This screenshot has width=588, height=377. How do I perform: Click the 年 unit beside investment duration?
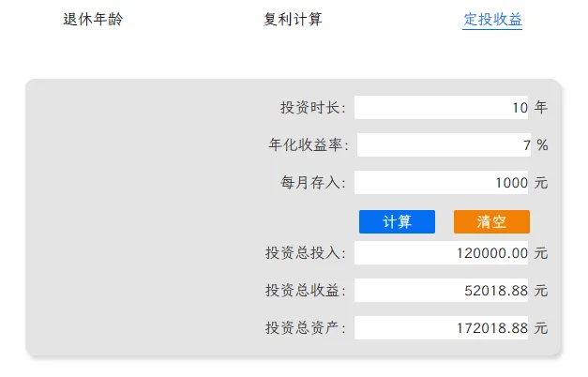[x=541, y=108]
